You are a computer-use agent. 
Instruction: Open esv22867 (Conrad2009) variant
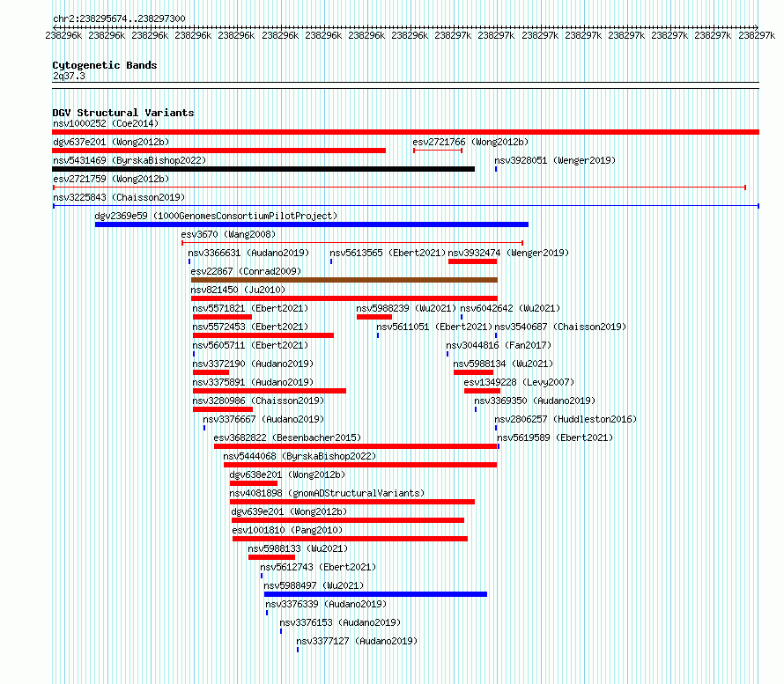(246, 271)
